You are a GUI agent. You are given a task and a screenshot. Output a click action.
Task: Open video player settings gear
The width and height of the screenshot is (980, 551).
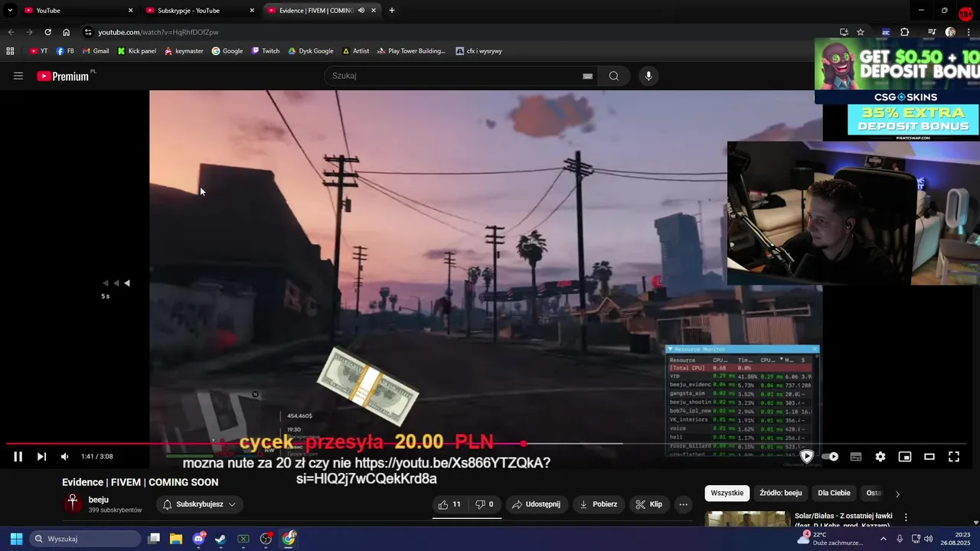(880, 457)
